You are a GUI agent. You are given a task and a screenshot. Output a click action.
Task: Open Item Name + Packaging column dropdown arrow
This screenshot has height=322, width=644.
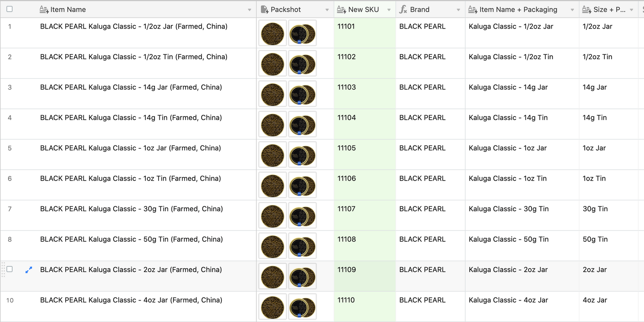pyautogui.click(x=572, y=10)
